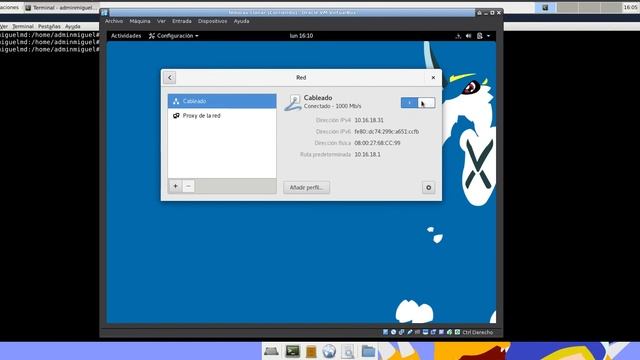Open Terminal menu in host terminal window

23,26
